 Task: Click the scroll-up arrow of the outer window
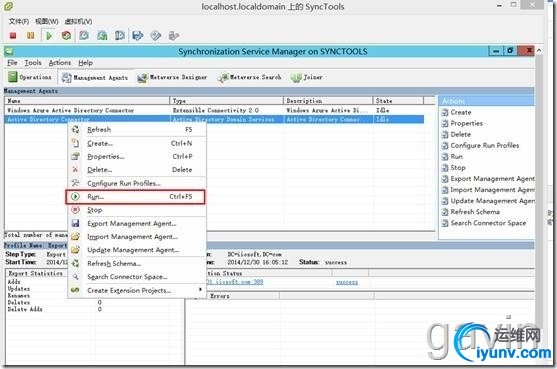[539, 51]
